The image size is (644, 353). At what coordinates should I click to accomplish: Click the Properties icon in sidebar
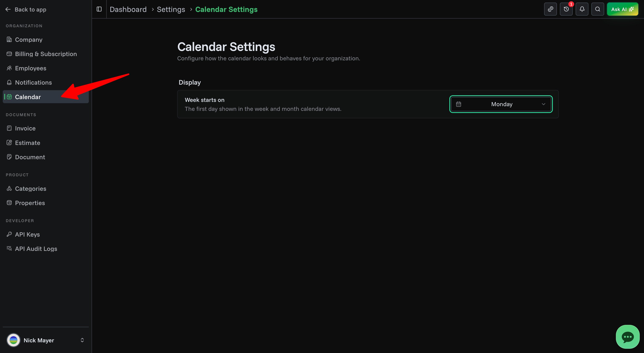pos(9,203)
